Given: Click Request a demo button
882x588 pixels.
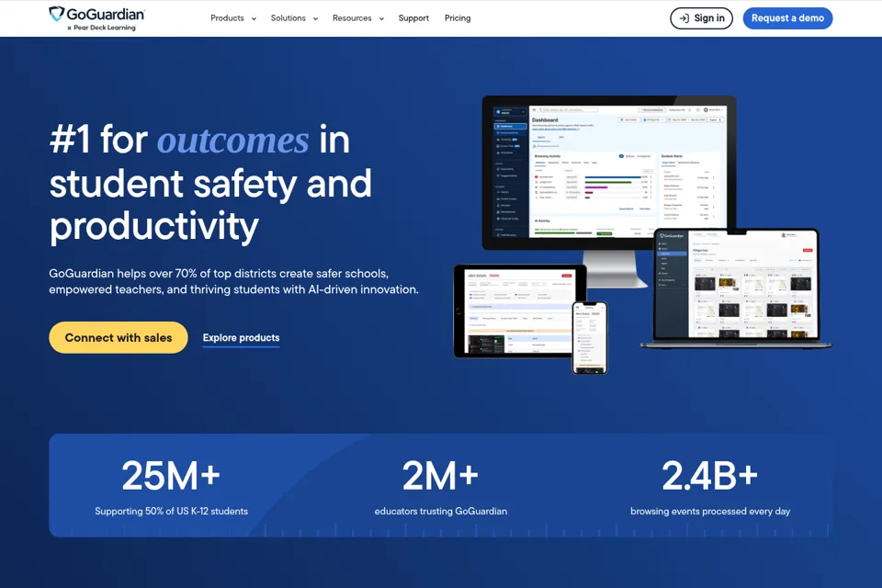Looking at the screenshot, I should pyautogui.click(x=787, y=18).
